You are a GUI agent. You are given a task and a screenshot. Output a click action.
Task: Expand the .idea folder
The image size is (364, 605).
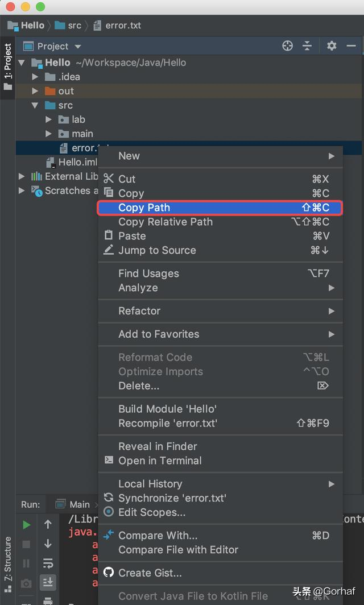coord(35,77)
